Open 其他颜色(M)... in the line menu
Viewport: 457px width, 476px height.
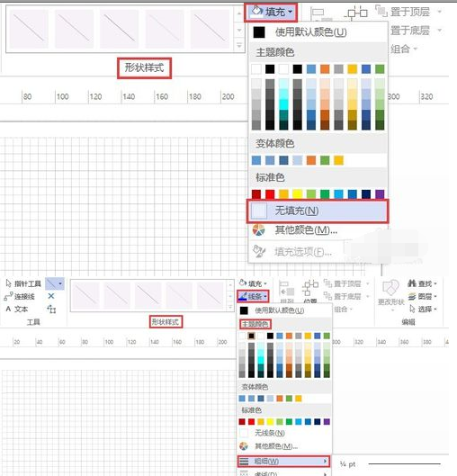pyautogui.click(x=284, y=446)
